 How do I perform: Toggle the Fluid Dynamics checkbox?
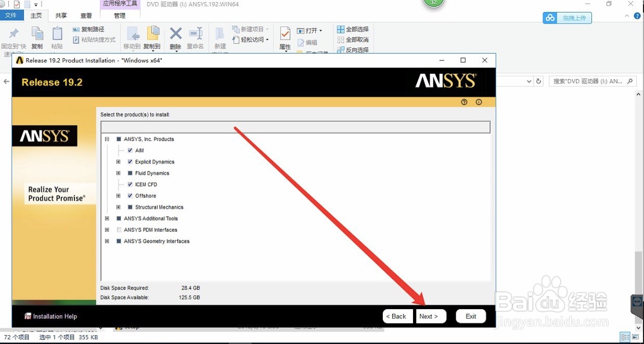130,173
